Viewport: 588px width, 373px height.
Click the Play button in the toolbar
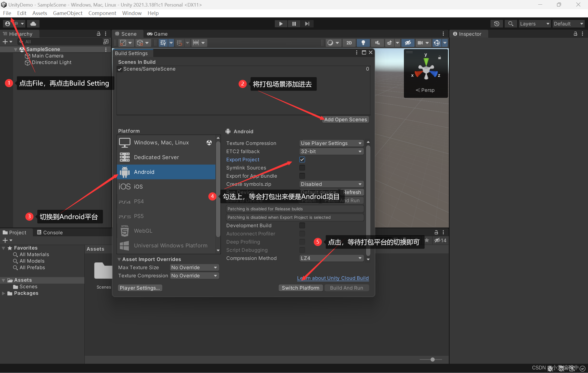tap(281, 24)
